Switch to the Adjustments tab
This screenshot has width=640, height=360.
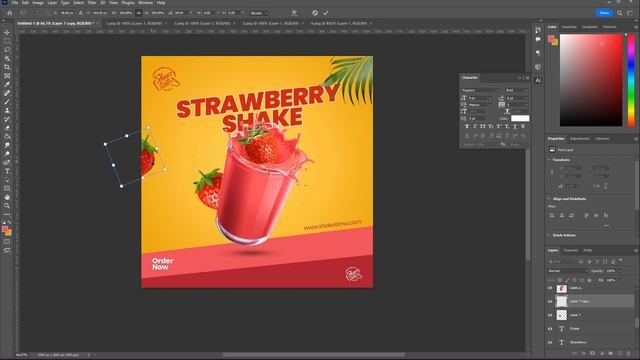(580, 139)
